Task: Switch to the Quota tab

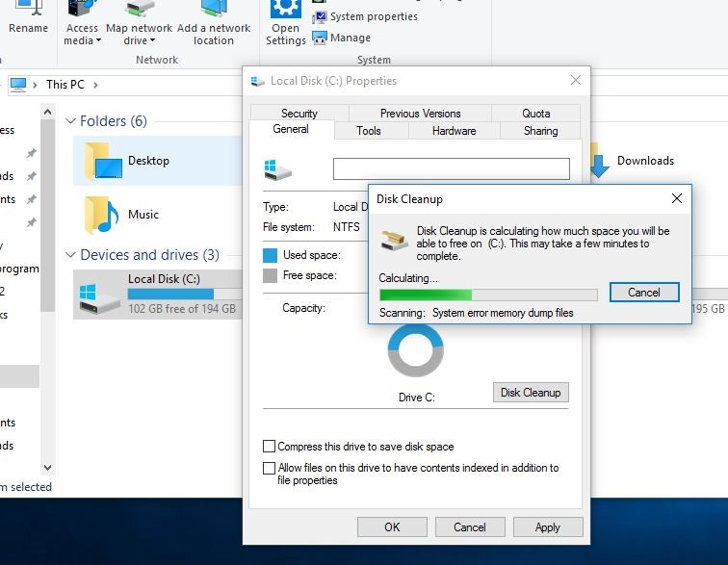Action: click(535, 114)
